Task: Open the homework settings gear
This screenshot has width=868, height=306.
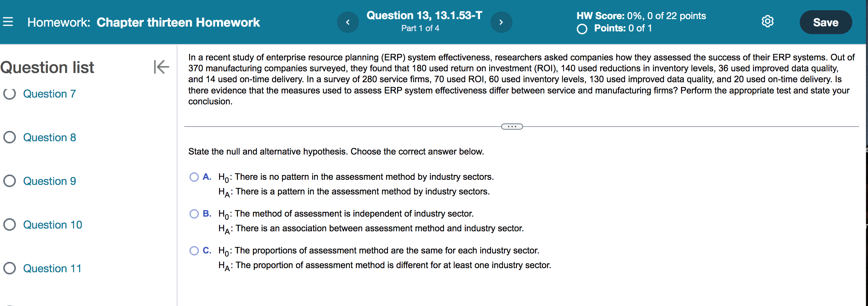Action: (768, 21)
